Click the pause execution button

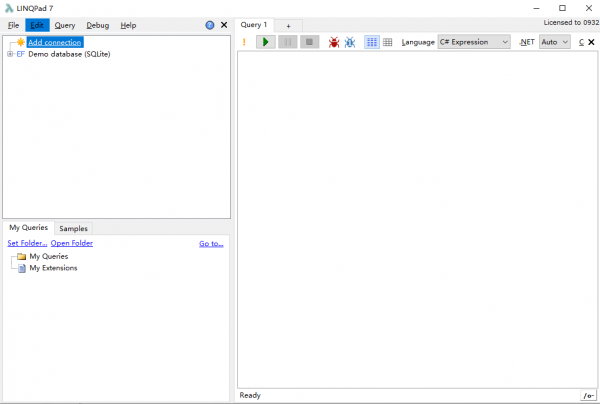(288, 42)
